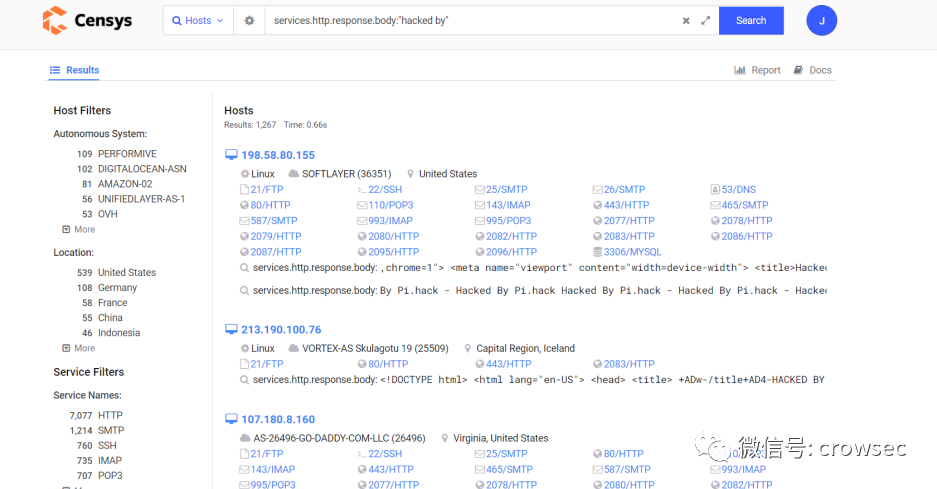
Task: Expand the search box with the arrows icon
Action: pyautogui.click(x=706, y=20)
